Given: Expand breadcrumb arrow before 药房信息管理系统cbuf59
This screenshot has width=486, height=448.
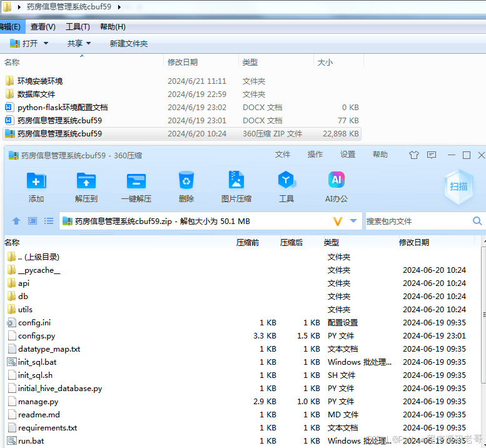Looking at the screenshot, I should (x=19, y=7).
